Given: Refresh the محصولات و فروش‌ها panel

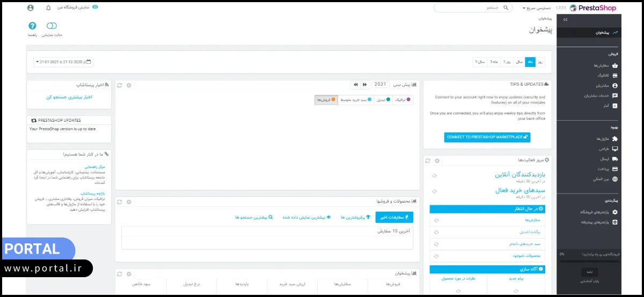Looking at the screenshot, I should coord(119,202).
